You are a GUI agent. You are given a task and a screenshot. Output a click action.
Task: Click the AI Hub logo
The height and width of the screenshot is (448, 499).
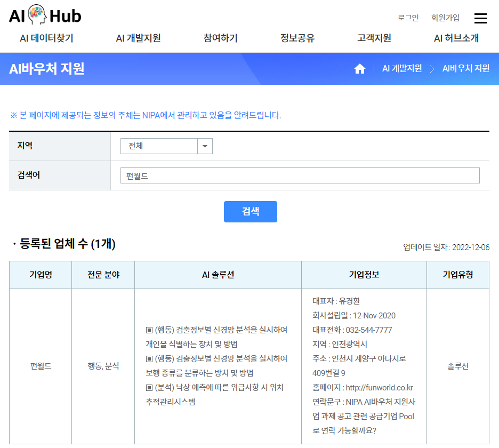(45, 16)
